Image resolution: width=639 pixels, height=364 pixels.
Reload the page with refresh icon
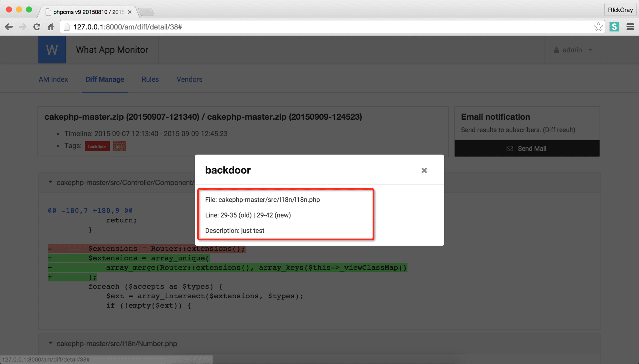[x=37, y=27]
